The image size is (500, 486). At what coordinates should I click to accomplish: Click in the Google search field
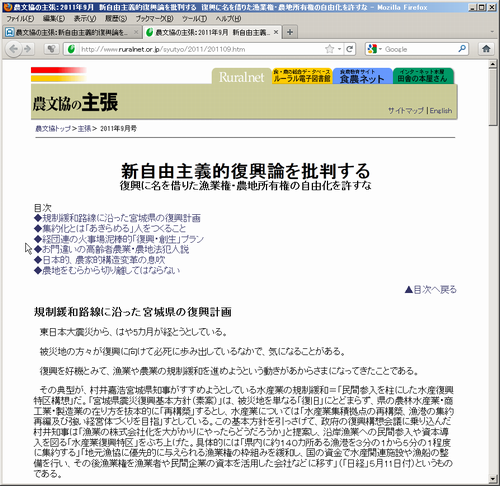click(420, 49)
